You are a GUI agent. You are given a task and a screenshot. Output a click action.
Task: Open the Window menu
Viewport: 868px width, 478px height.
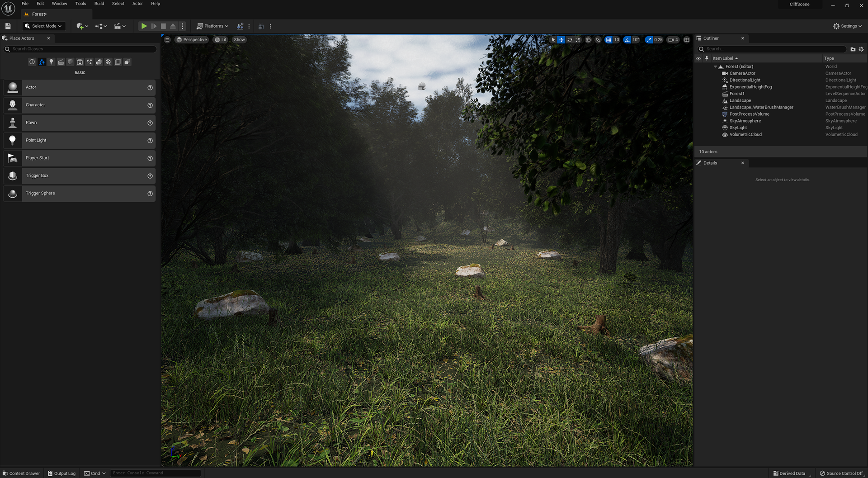click(59, 4)
